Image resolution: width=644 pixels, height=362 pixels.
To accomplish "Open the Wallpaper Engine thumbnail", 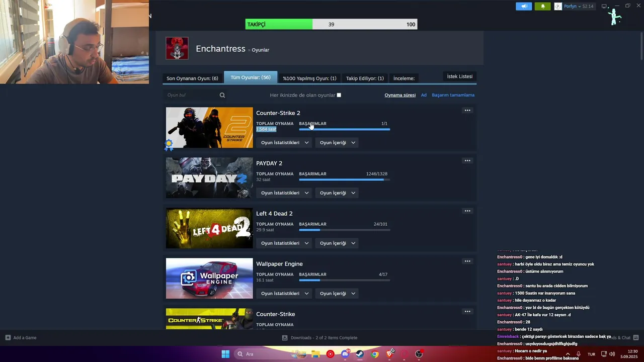I will (x=209, y=278).
